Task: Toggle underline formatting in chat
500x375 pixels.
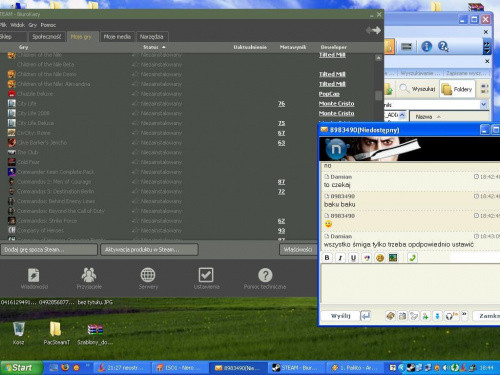Action: pos(353,258)
